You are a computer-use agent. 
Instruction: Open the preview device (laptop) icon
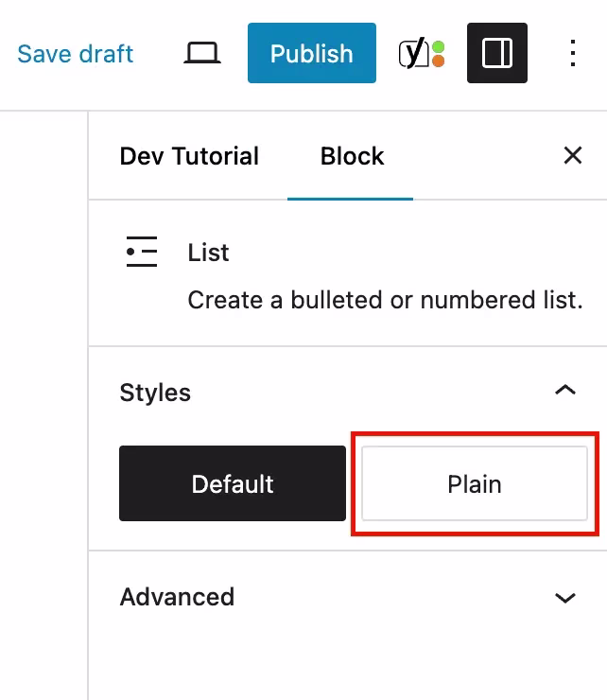click(201, 54)
